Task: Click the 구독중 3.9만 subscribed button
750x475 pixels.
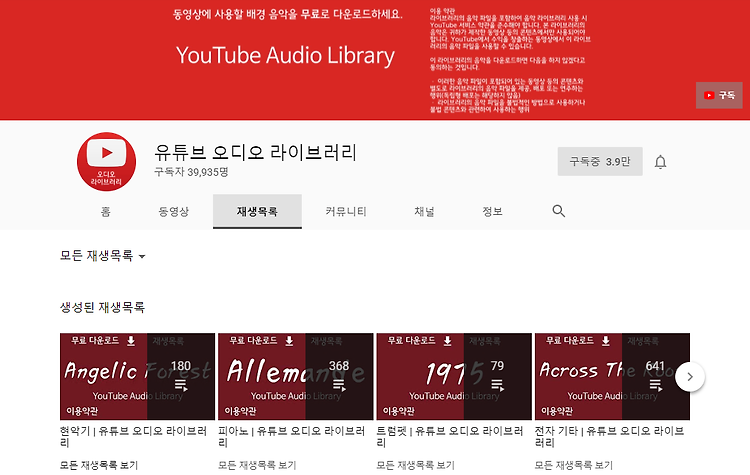Action: coord(600,162)
